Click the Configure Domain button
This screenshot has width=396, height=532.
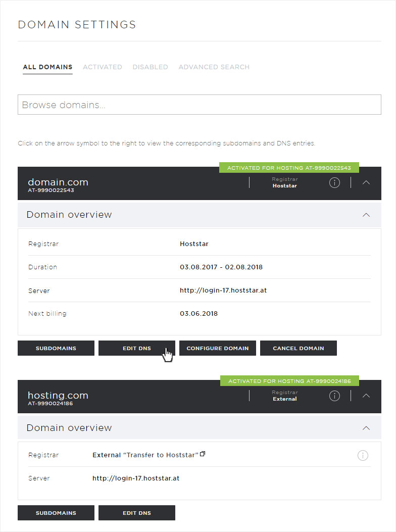tap(218, 348)
